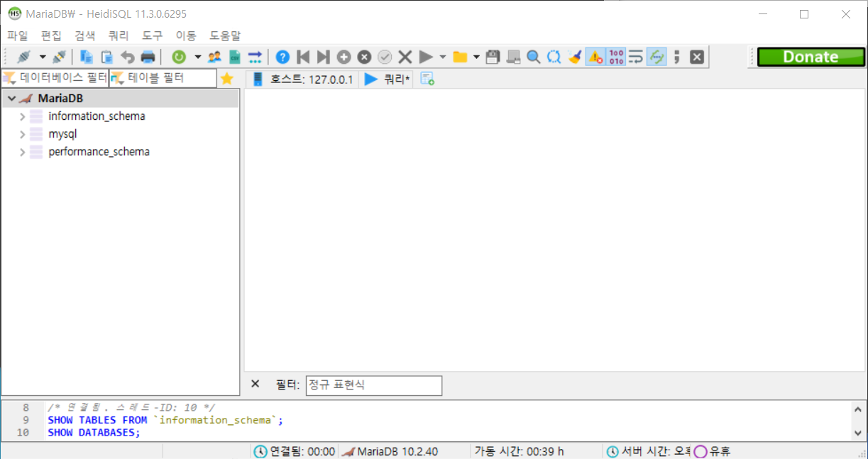Select the mysql tree item
868x459 pixels.
click(x=62, y=134)
